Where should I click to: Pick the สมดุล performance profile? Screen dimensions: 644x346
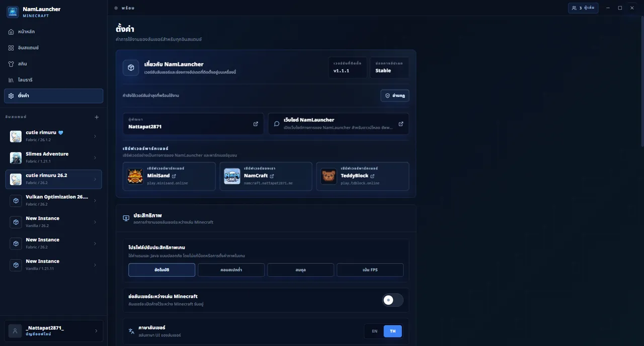300,270
